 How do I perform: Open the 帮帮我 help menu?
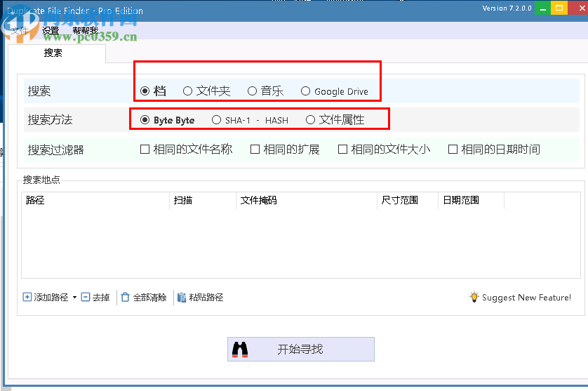tap(86, 31)
